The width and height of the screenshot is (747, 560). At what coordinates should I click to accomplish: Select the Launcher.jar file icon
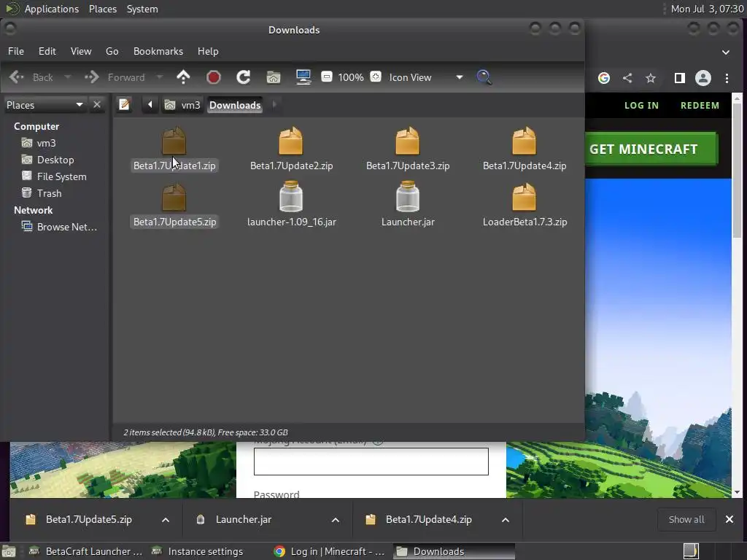[x=407, y=196]
